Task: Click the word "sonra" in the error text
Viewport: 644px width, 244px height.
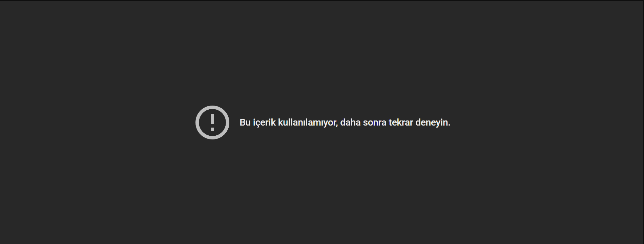Action: click(x=375, y=123)
